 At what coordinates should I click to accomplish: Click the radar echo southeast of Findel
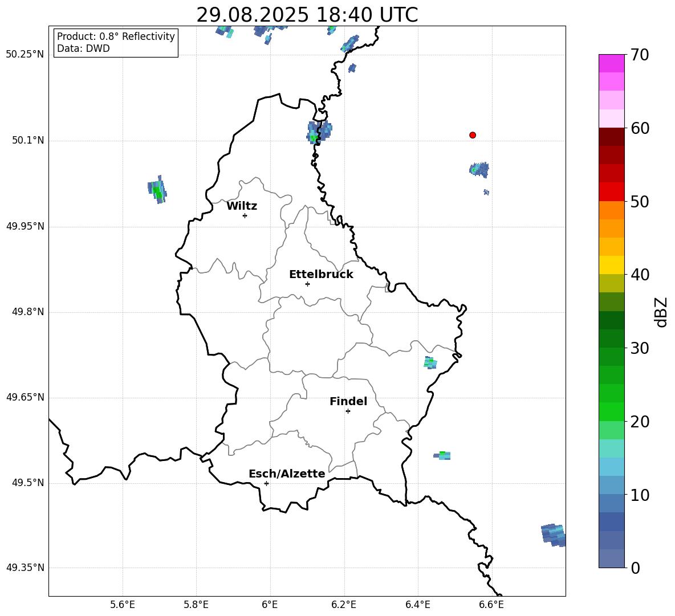coord(442,455)
